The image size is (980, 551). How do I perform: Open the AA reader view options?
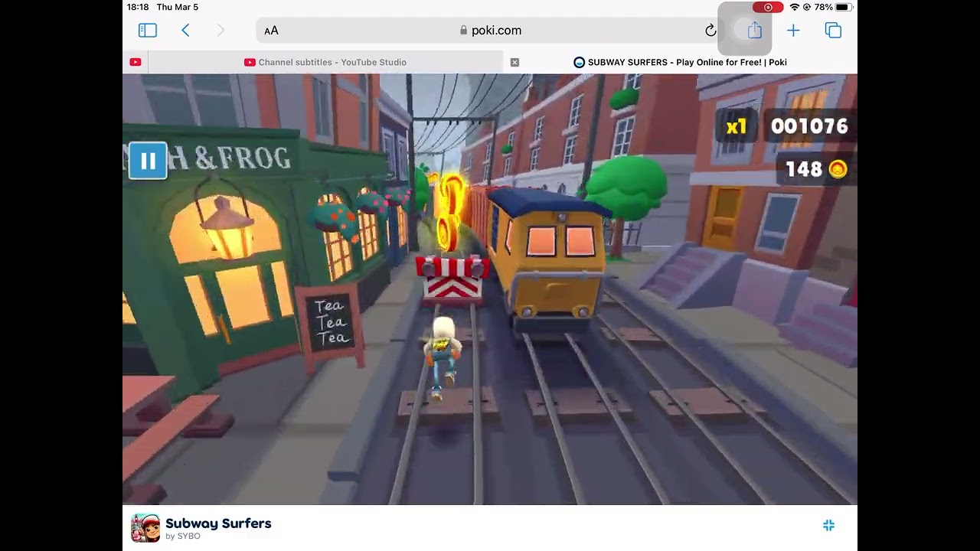coord(271,31)
